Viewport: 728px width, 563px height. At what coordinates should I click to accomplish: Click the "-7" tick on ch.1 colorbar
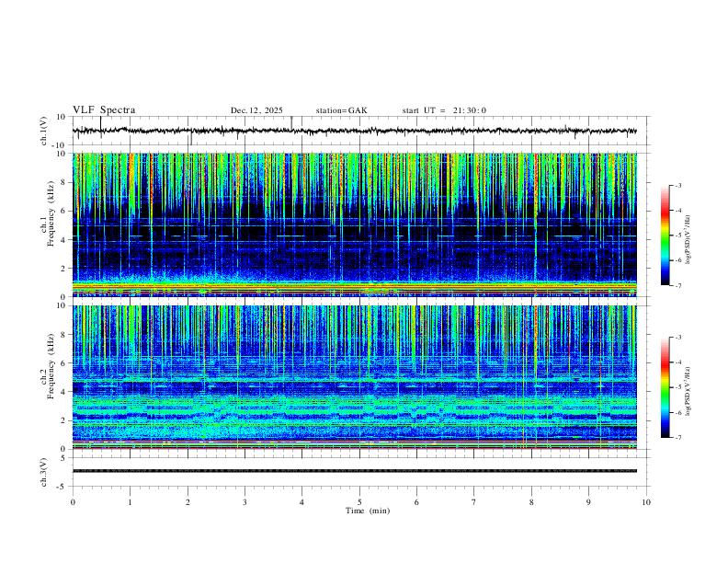click(677, 285)
